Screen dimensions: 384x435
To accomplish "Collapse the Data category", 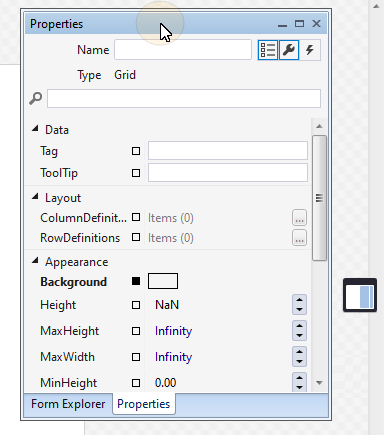I will tap(35, 129).
